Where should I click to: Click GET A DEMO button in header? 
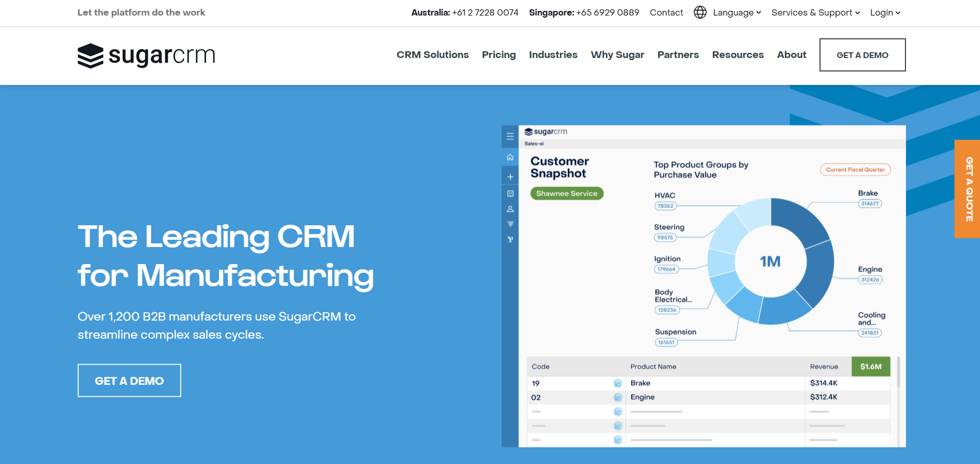coord(862,55)
